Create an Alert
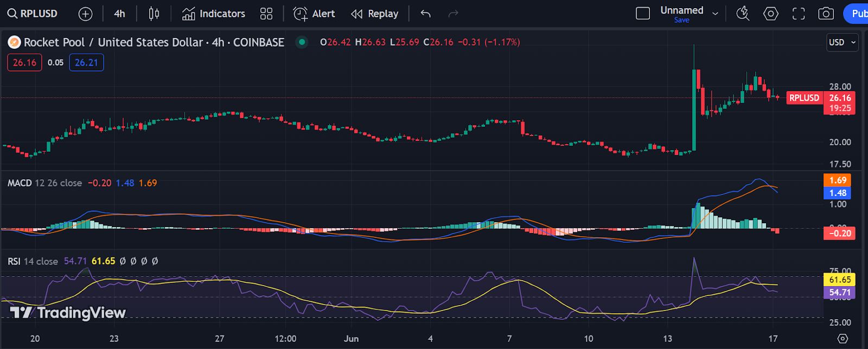Image resolution: width=868 pixels, height=349 pixels. click(314, 14)
